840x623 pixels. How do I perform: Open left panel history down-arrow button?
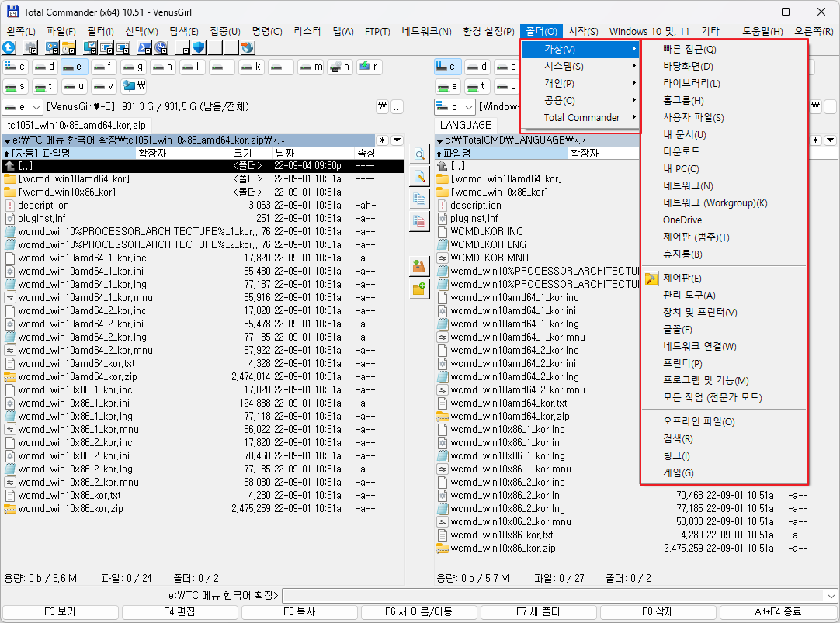click(397, 140)
